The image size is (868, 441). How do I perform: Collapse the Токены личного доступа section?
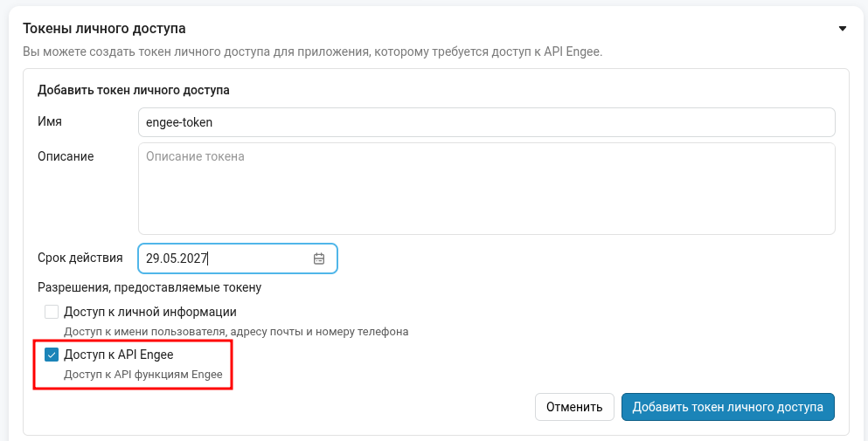pos(843,28)
